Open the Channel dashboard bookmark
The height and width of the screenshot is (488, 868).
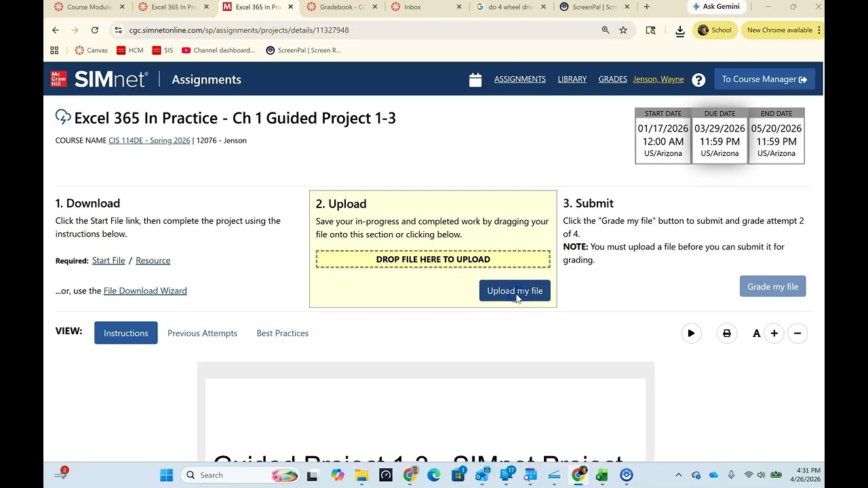(x=218, y=50)
